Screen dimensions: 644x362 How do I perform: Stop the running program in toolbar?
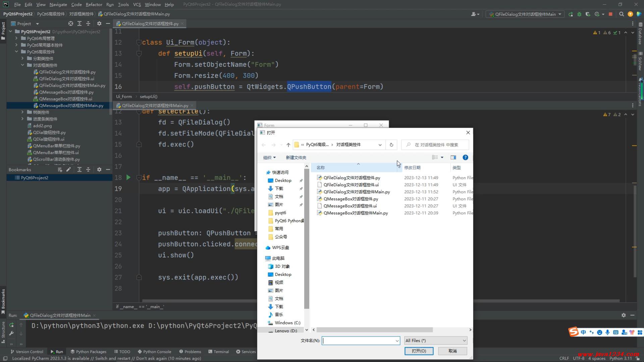610,14
